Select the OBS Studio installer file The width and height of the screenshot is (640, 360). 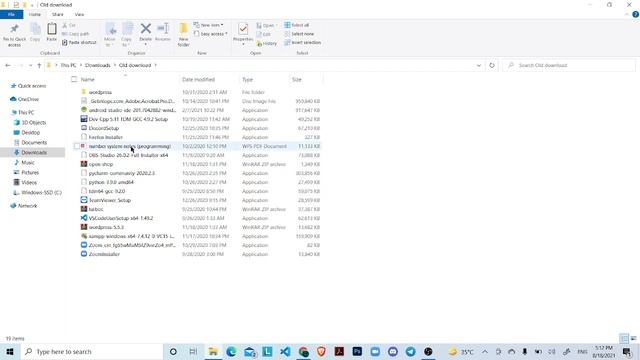(x=128, y=155)
